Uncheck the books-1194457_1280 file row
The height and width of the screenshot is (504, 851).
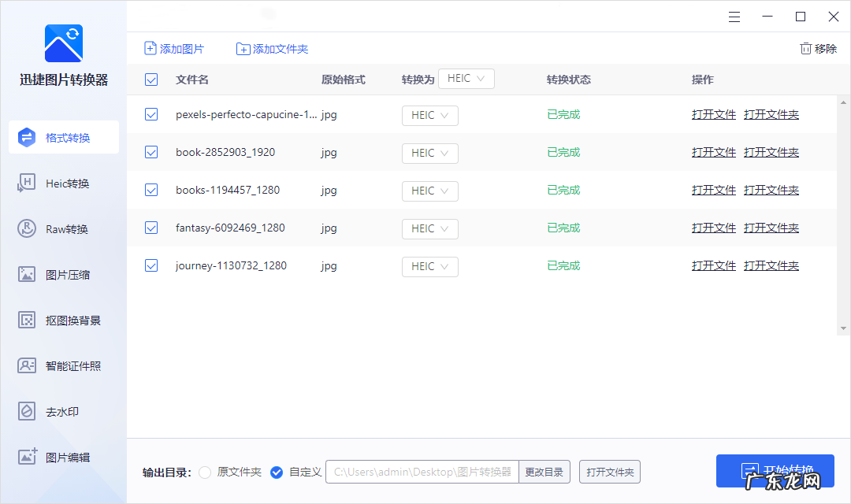(x=151, y=190)
